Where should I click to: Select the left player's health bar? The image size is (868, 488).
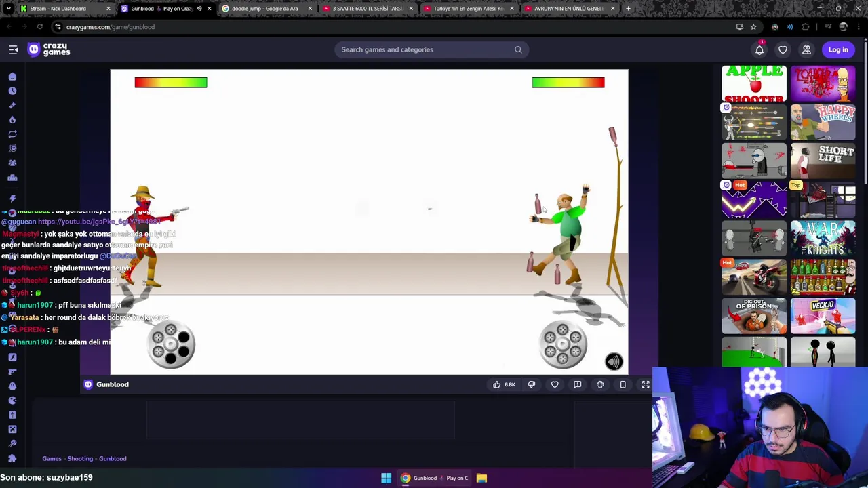tap(171, 83)
